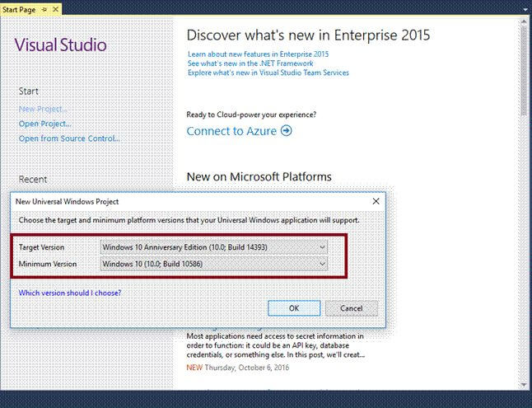
Task: Open the Connect to Azure link
Action: pos(231,131)
